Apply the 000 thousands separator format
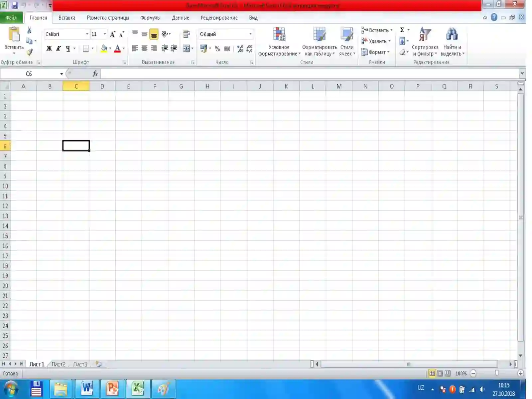 (227, 49)
